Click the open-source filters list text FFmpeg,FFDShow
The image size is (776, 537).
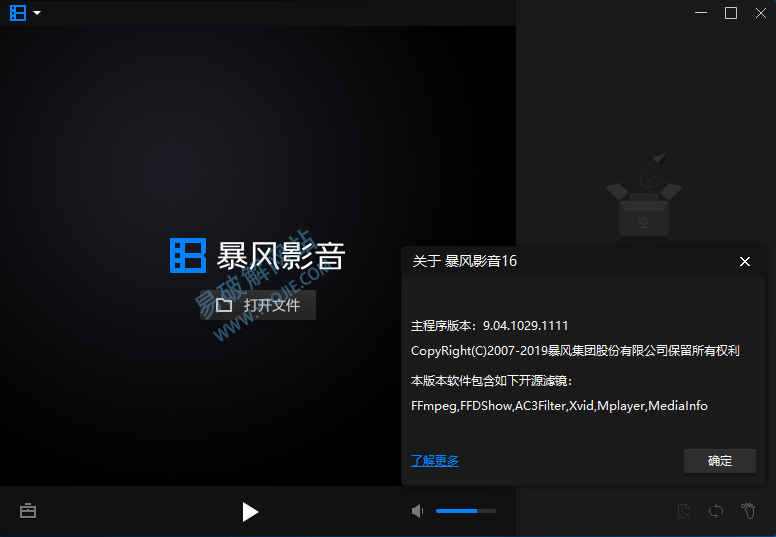[x=559, y=406]
